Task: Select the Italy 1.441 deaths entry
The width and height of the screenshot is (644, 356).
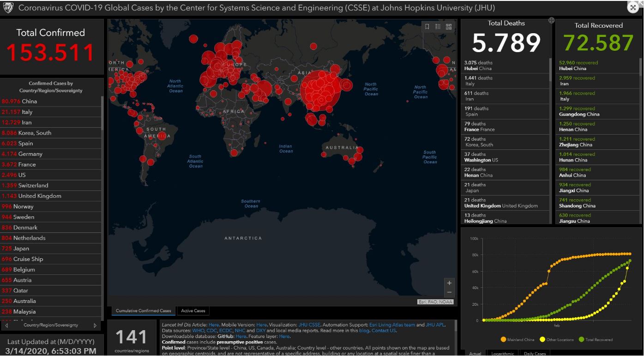Action: [505, 81]
